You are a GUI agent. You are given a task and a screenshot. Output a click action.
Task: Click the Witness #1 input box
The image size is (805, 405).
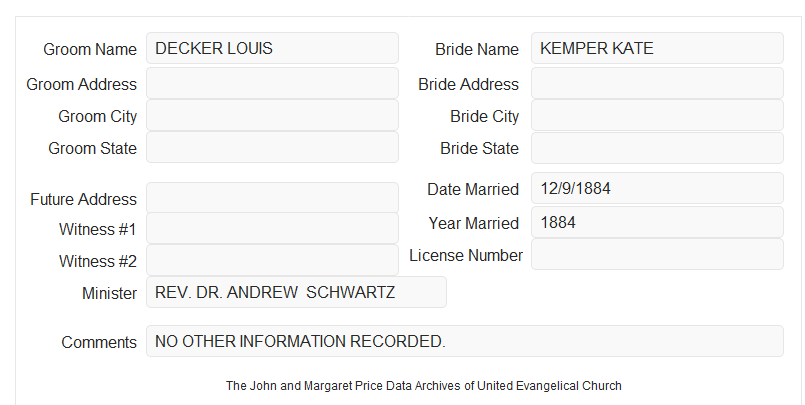[x=272, y=228]
